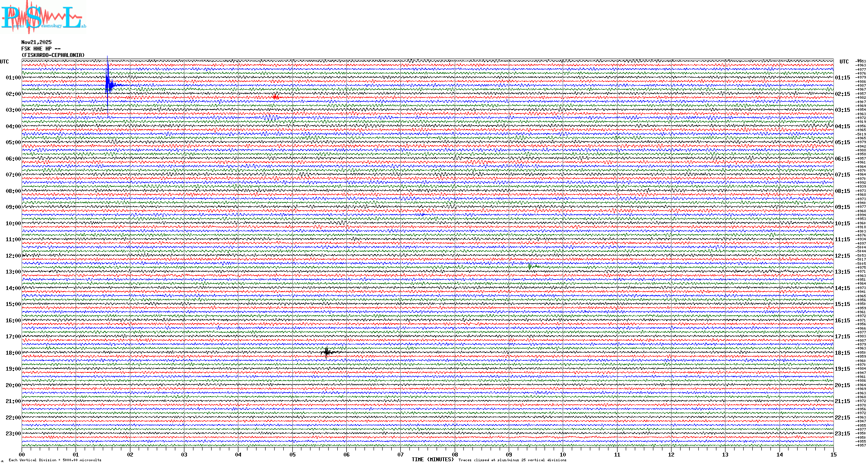The width and height of the screenshot is (868, 466).
Task: Click the FISKARDO-CEPHALONIA location label
Action: 53,55
